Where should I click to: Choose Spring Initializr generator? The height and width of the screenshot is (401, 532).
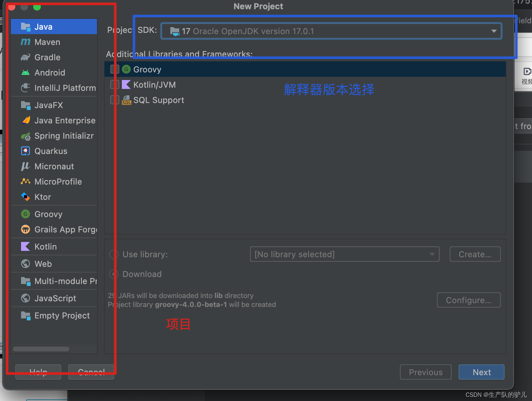(54, 135)
